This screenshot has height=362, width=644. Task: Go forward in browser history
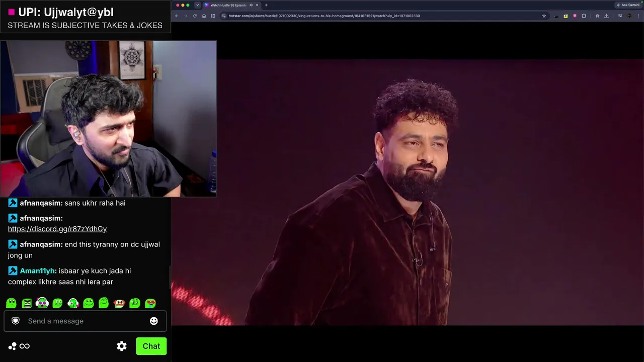[186, 16]
